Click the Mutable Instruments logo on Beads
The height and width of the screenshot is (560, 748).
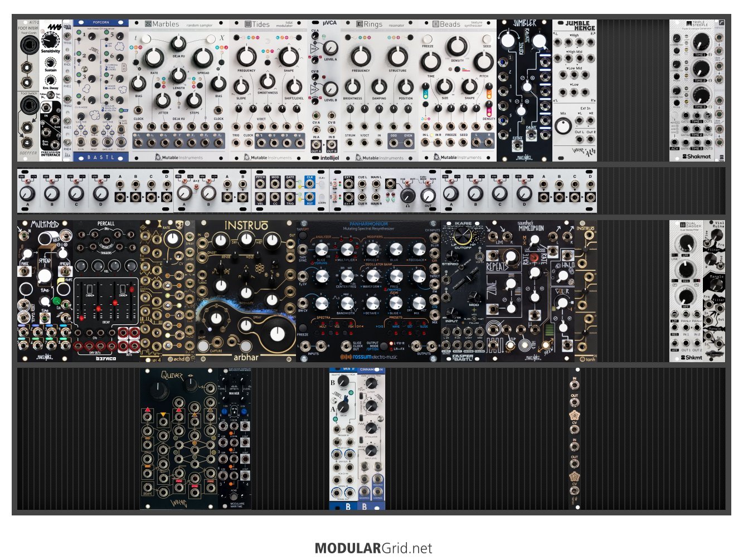457,158
